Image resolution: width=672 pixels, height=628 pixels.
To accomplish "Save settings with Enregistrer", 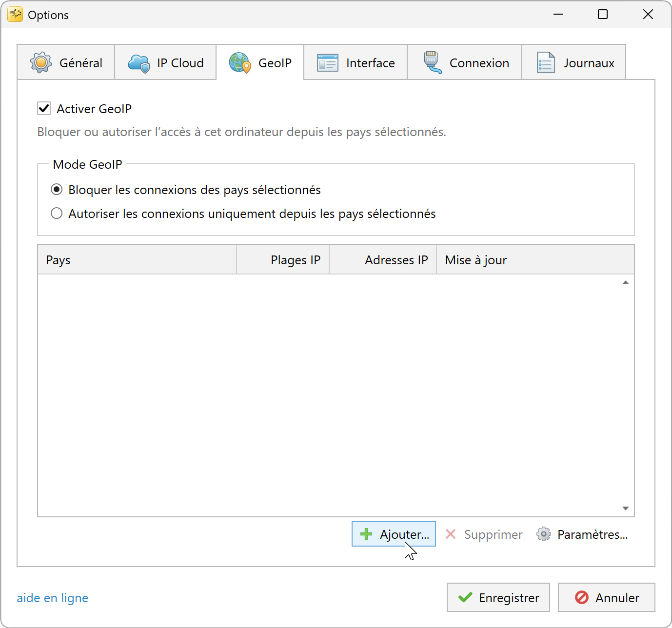I will (x=498, y=597).
